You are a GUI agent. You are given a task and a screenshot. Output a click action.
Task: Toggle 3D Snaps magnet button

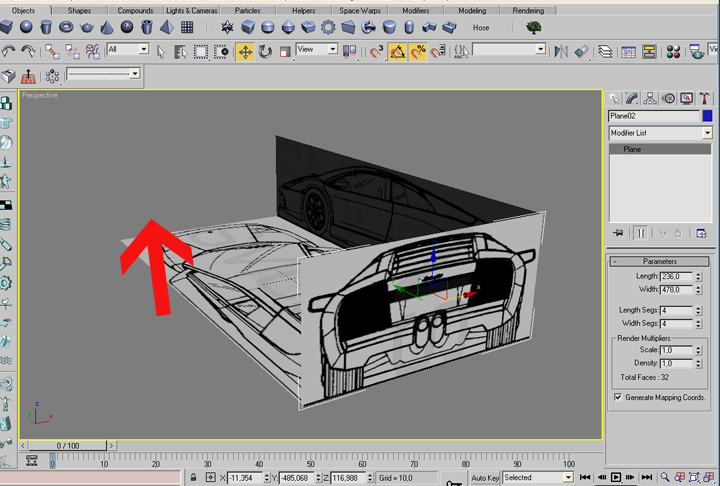point(377,51)
